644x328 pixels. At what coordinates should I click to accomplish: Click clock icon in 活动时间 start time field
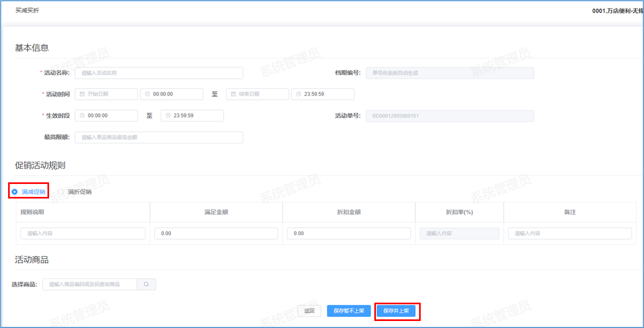[x=147, y=94]
